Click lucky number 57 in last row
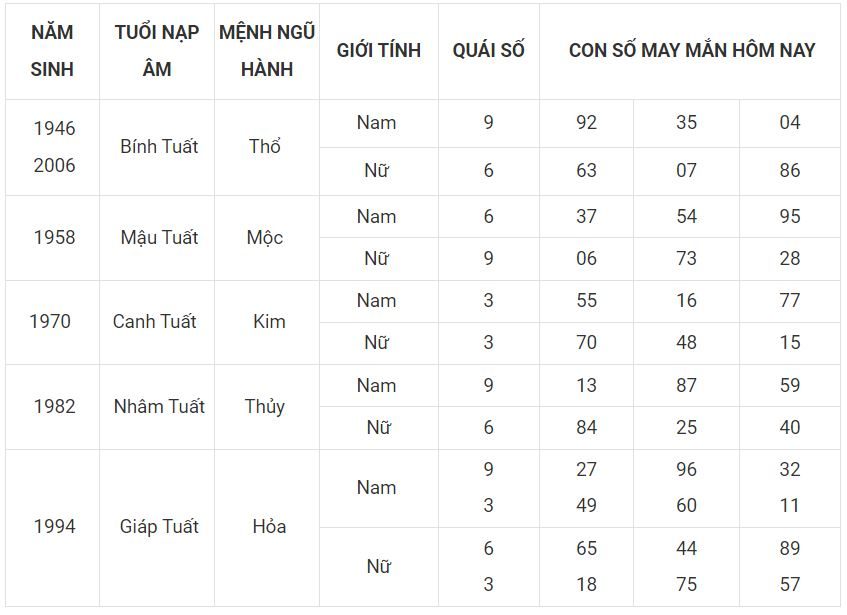The image size is (847, 615). pyautogui.click(x=790, y=584)
